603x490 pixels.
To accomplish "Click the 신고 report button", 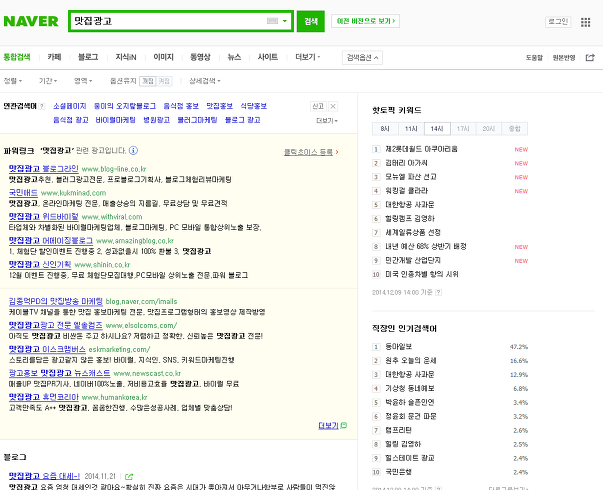I will [x=318, y=107].
